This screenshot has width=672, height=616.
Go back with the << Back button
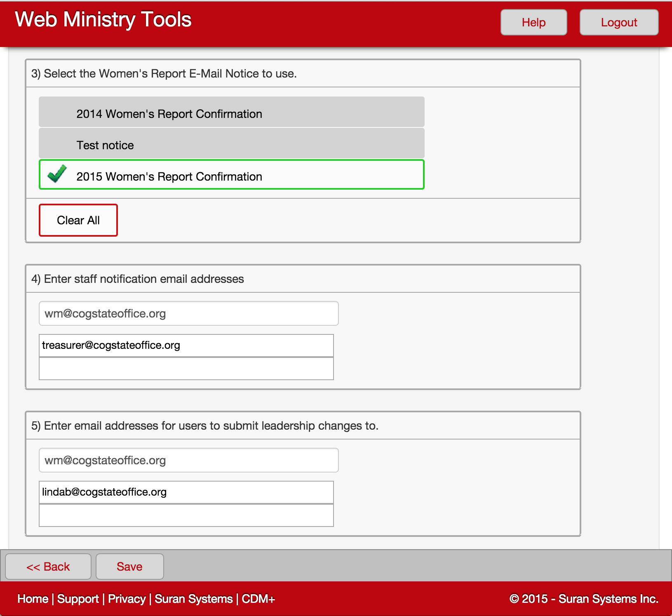(x=48, y=567)
